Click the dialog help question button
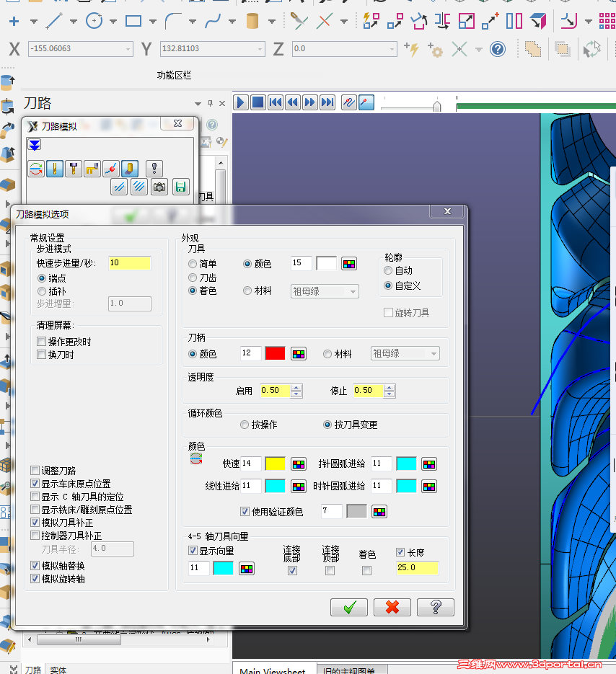 click(436, 607)
